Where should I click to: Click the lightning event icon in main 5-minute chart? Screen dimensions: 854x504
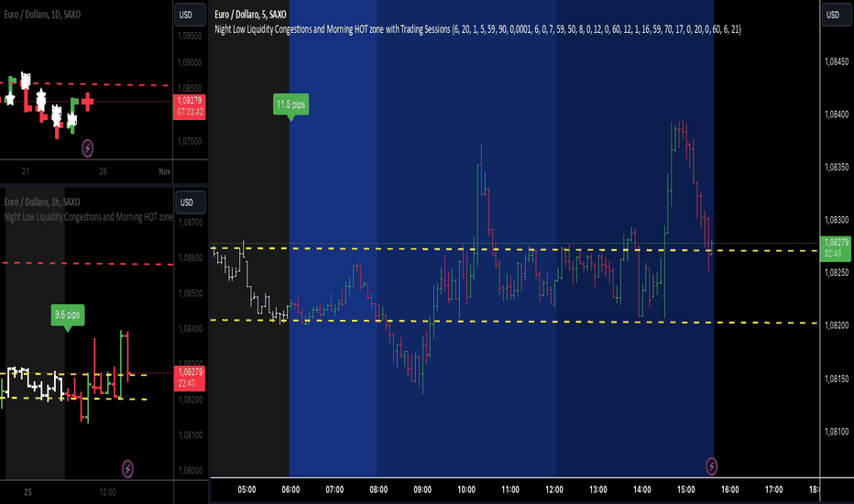pyautogui.click(x=711, y=466)
